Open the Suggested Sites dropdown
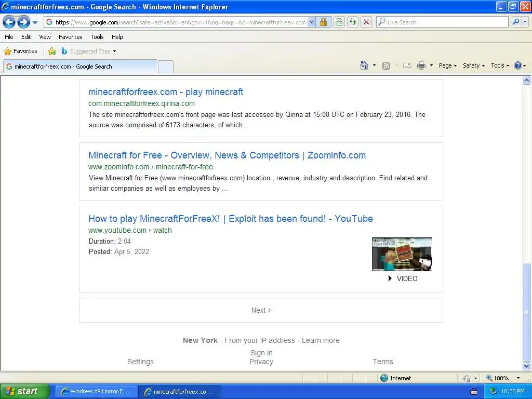This screenshot has width=532, height=399. pyautogui.click(x=89, y=51)
